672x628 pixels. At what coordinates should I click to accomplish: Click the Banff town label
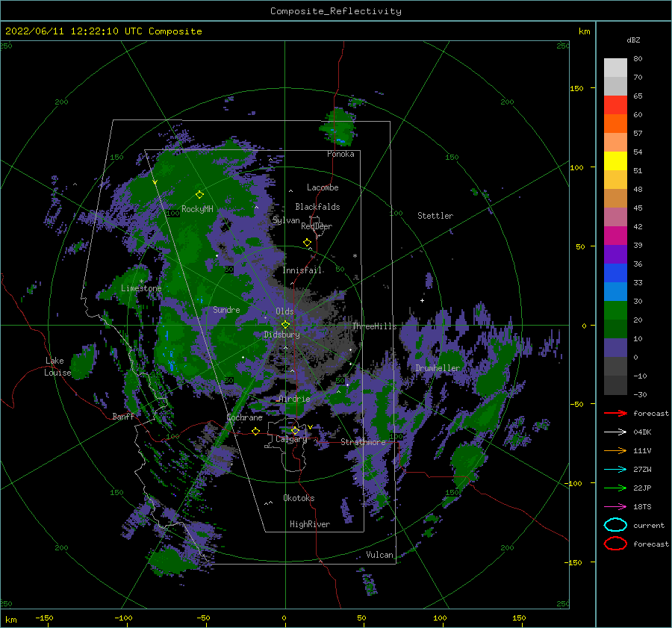(123, 416)
